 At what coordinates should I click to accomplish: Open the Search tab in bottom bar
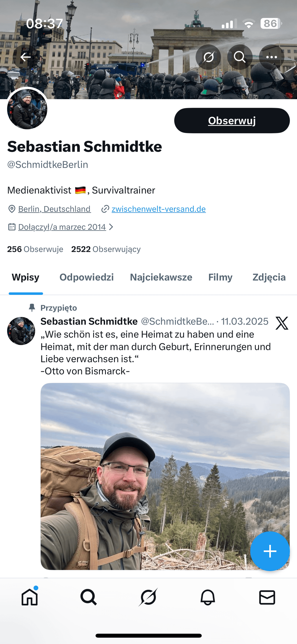[89, 597]
